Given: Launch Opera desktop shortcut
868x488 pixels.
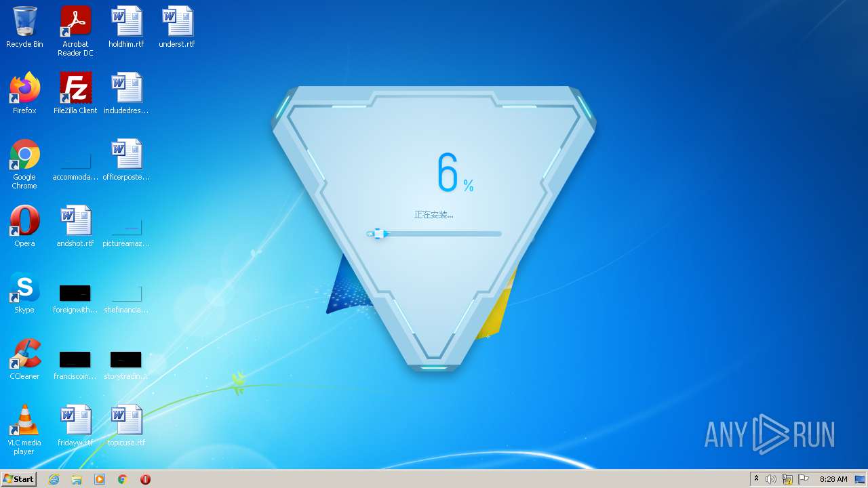Looking at the screenshot, I should coord(24,226).
